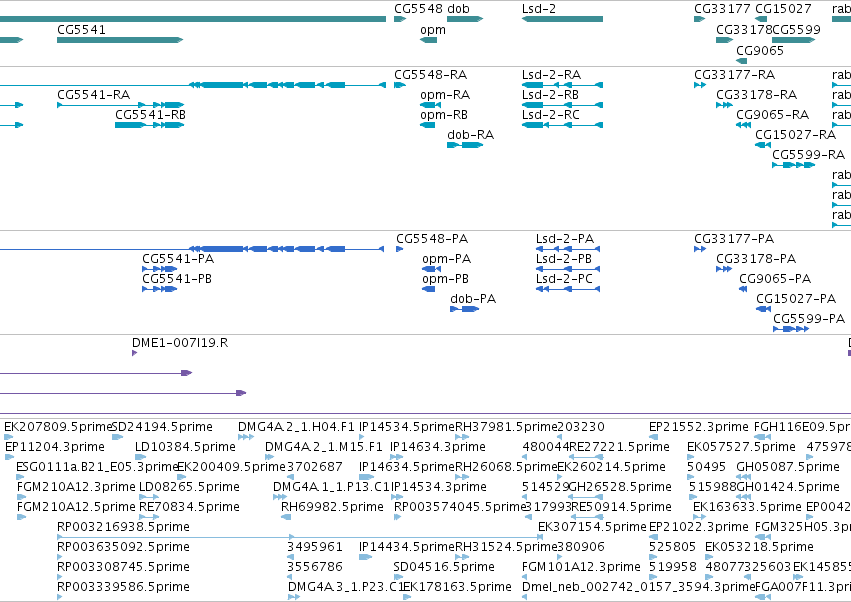Viewport: 851px width, 602px height.
Task: Click the CG5599 gene label
Action: [796, 29]
